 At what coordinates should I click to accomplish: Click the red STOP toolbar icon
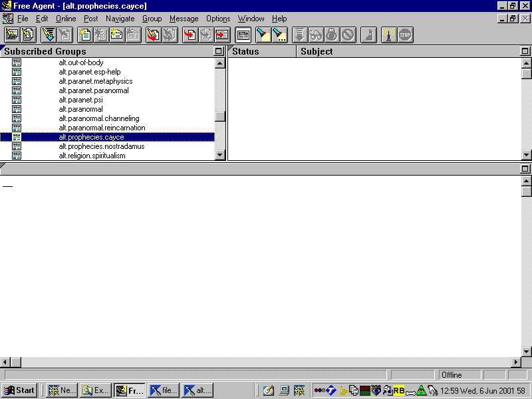tap(405, 35)
